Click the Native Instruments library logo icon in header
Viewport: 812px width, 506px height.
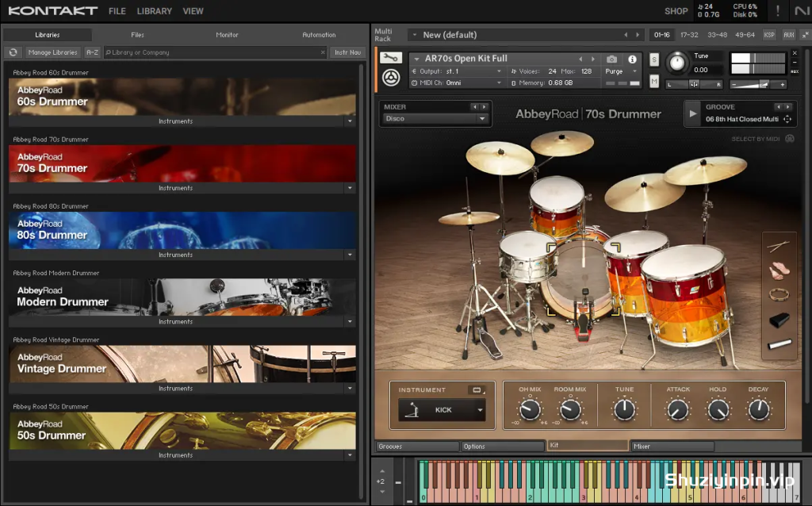[391, 78]
